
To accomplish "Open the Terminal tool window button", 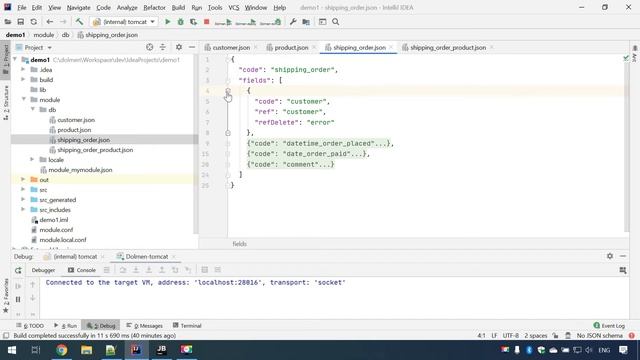I will 187,326.
